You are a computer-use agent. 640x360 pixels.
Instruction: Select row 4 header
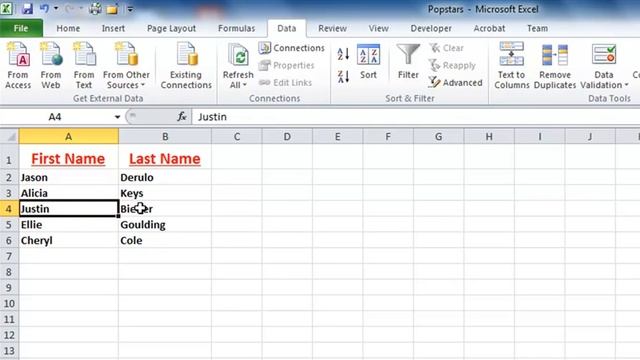coord(9,209)
